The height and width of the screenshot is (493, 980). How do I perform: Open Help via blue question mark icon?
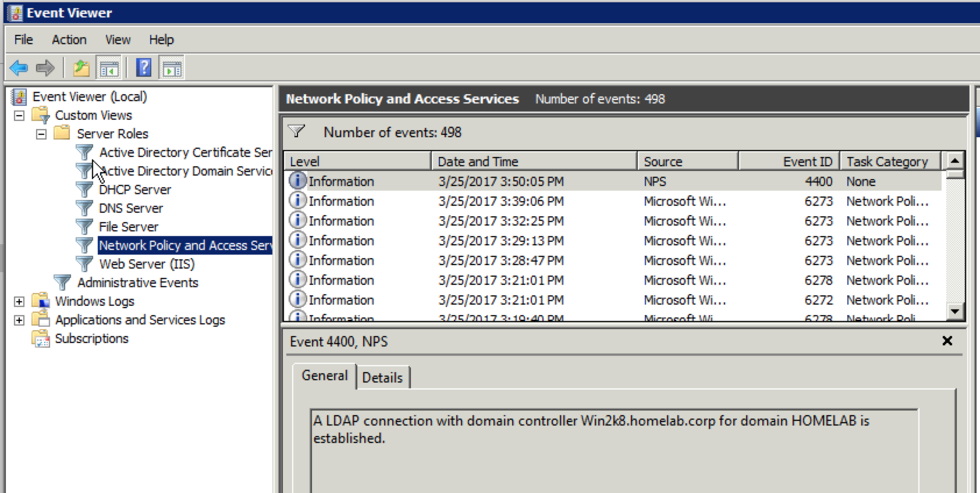[144, 67]
